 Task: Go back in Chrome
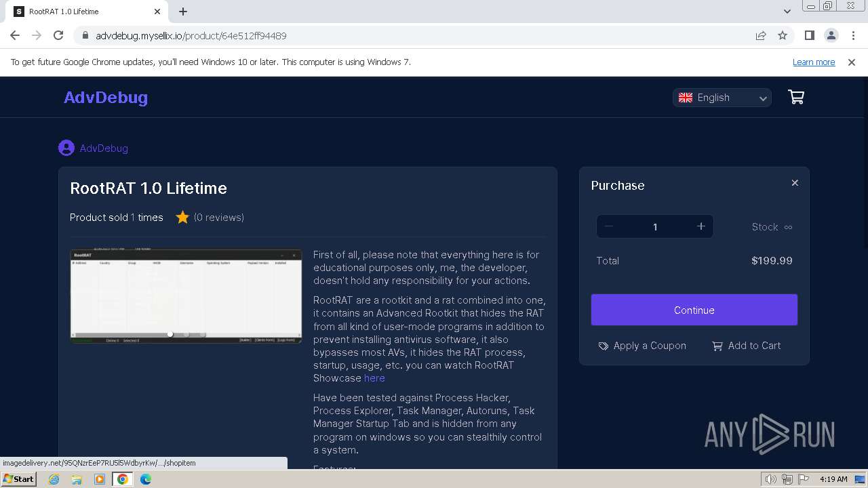pyautogui.click(x=15, y=35)
